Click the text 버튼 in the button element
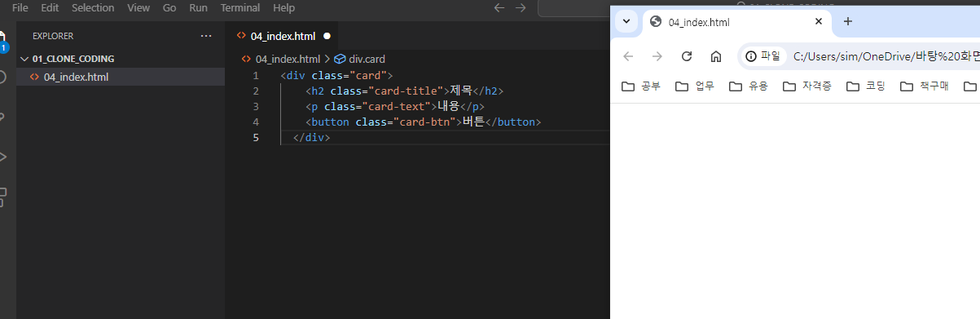Image resolution: width=980 pixels, height=319 pixels. 473,122
